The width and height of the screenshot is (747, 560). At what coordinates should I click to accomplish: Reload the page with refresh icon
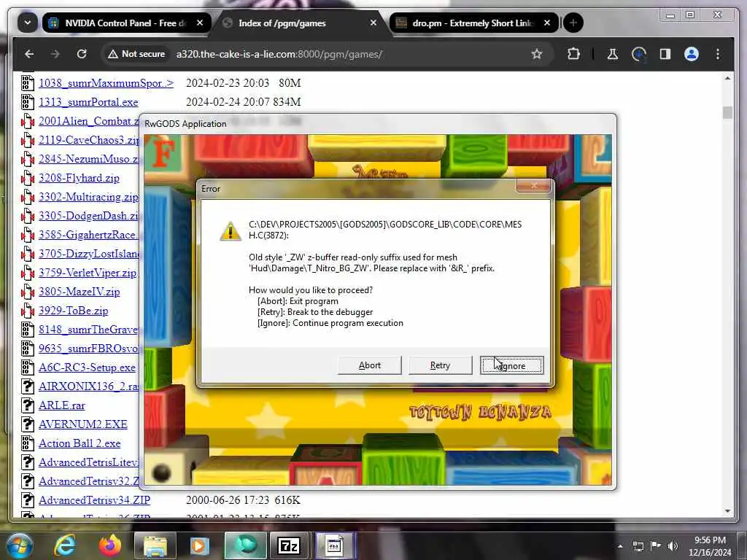pos(82,54)
